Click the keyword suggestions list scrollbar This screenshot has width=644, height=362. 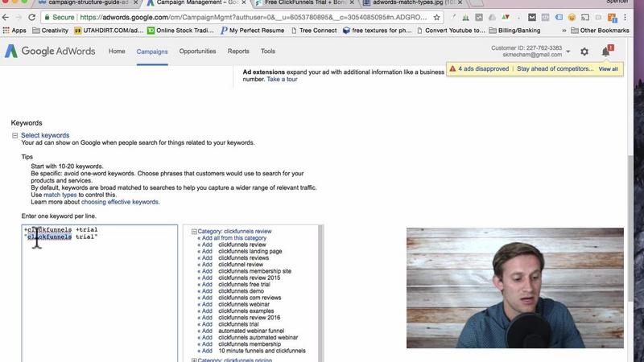[320, 293]
